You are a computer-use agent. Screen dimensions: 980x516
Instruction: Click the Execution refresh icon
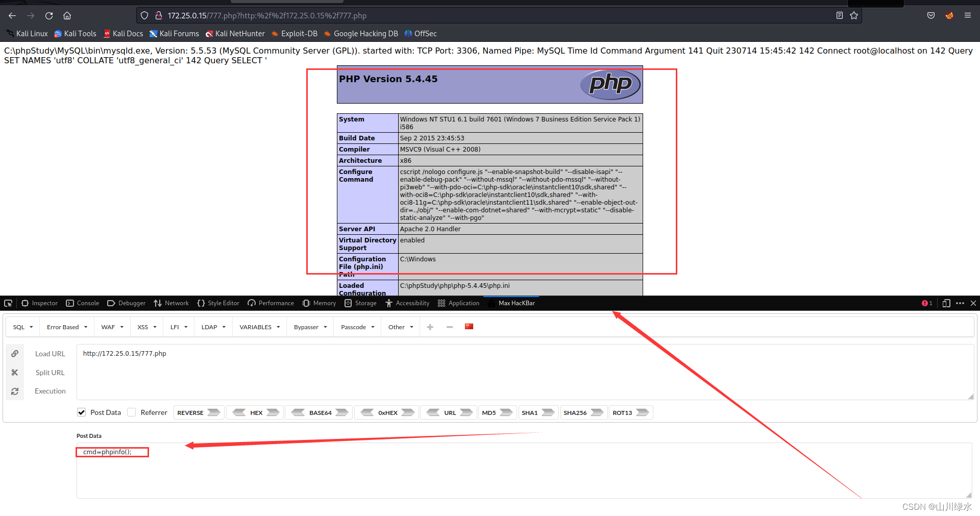pos(15,391)
